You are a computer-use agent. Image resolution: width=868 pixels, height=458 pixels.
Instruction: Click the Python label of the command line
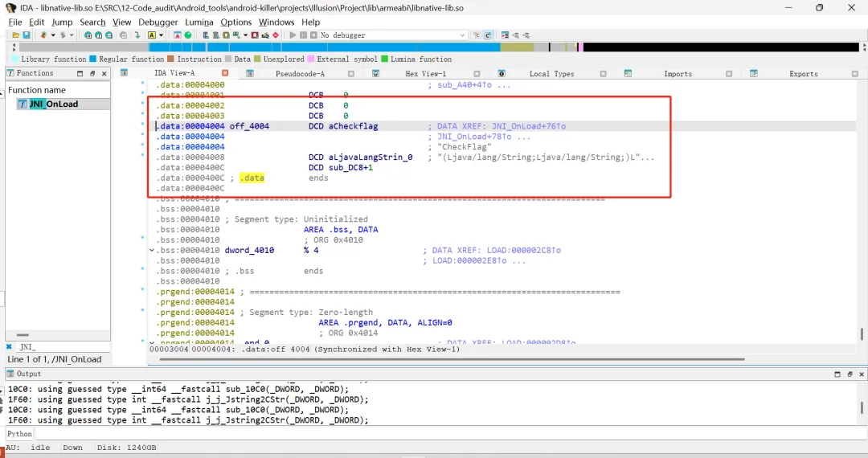pos(19,434)
